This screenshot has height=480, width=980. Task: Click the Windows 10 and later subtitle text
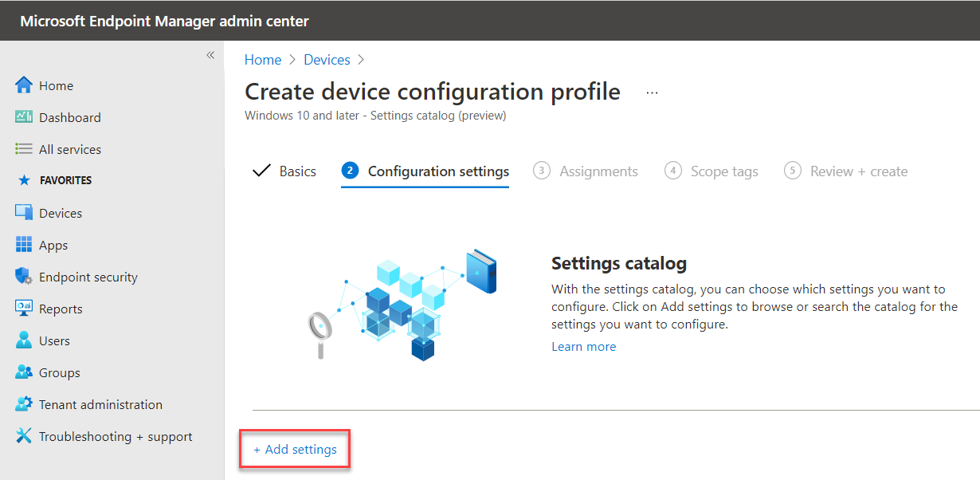point(375,116)
